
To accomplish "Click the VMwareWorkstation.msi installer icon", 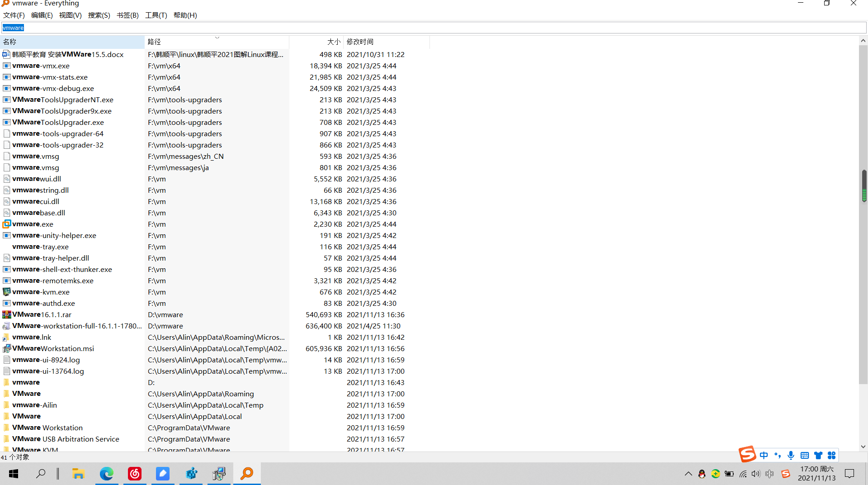I will 6,348.
